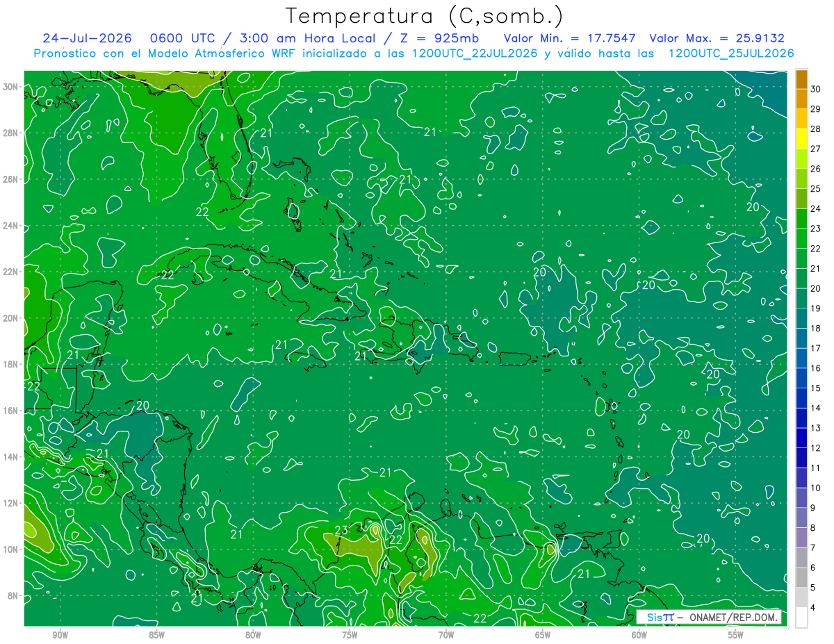Screen dimensions: 834x644
Task: Click the title "Temperatura (C,somb.)"
Action: (x=425, y=17)
